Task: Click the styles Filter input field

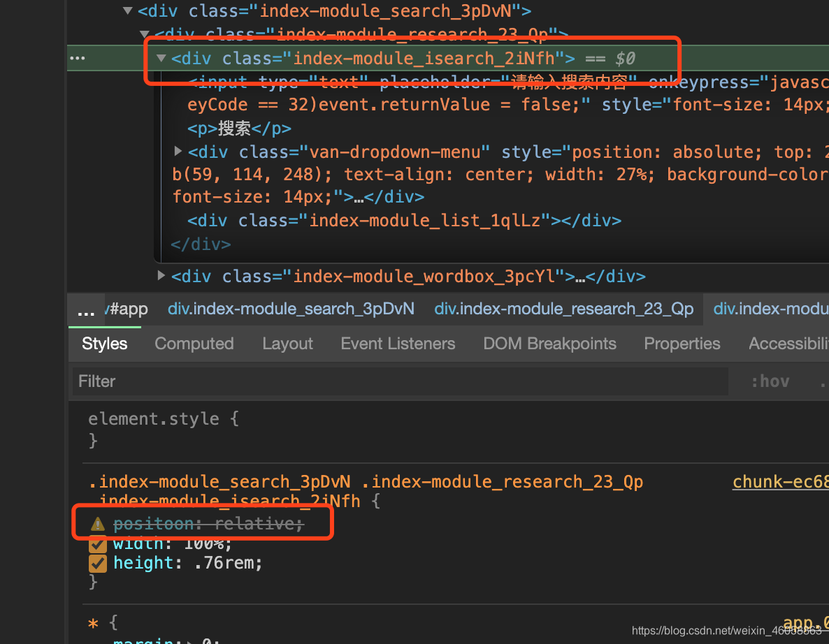Action: pos(401,381)
